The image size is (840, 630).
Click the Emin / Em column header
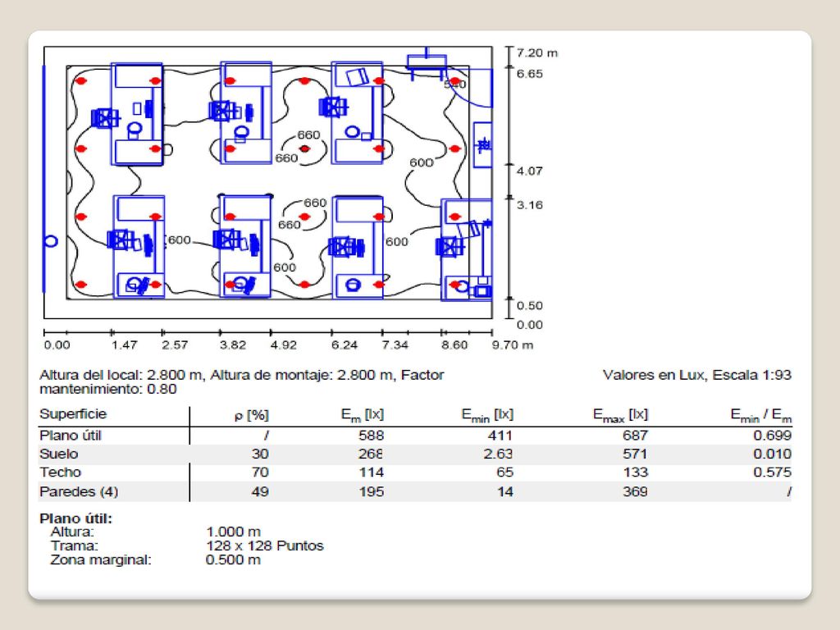click(x=760, y=415)
